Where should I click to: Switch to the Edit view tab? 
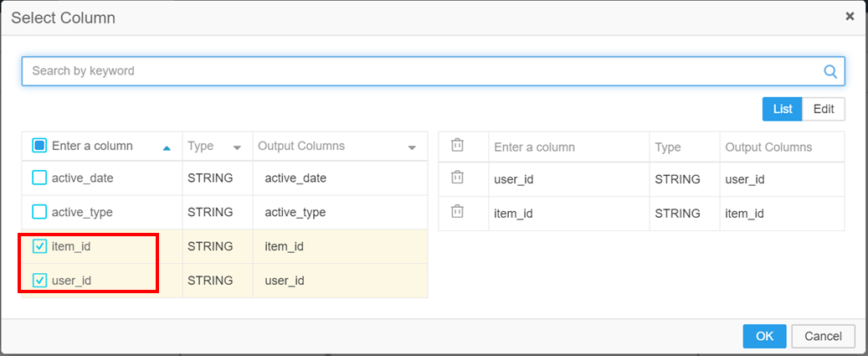tap(824, 109)
